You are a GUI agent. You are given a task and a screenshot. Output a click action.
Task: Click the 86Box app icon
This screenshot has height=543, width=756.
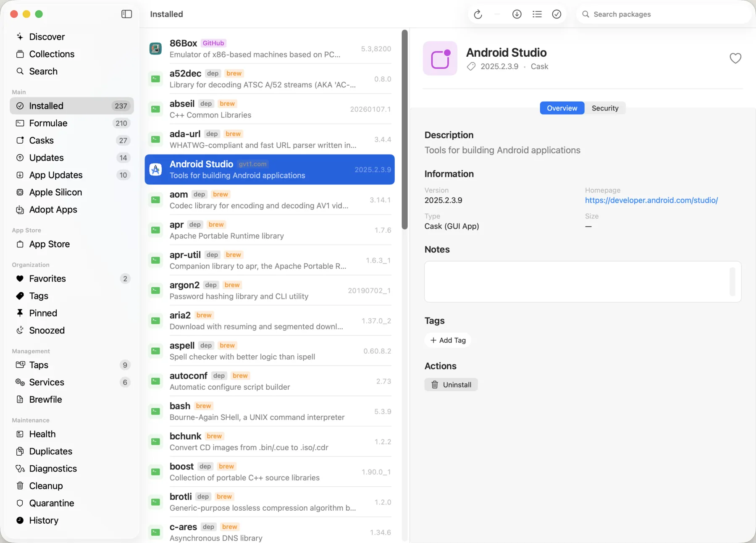point(156,49)
